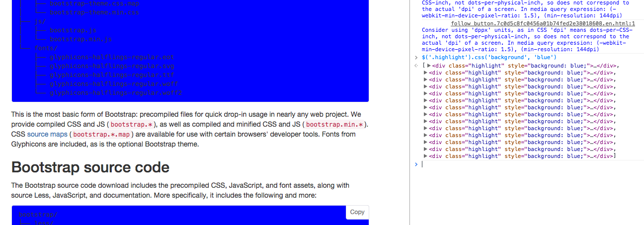Click bootstrap.js in the file tree
The height and width of the screenshot is (225, 644).
point(73,30)
